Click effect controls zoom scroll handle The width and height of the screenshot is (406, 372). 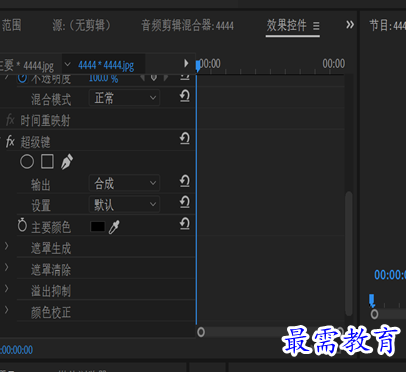[x=201, y=332]
